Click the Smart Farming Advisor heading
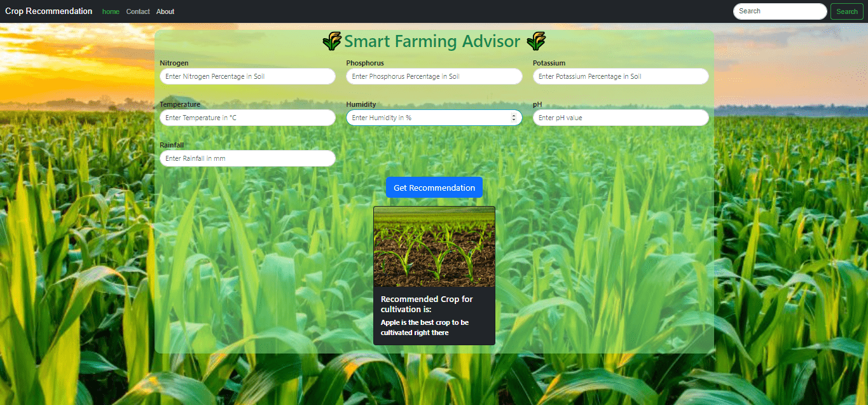The width and height of the screenshot is (868, 405). tap(432, 41)
